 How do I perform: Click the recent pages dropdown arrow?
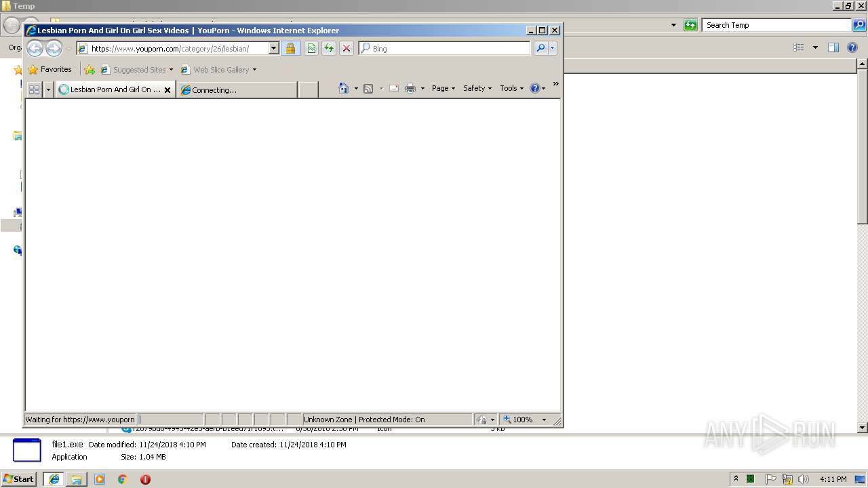(x=68, y=49)
